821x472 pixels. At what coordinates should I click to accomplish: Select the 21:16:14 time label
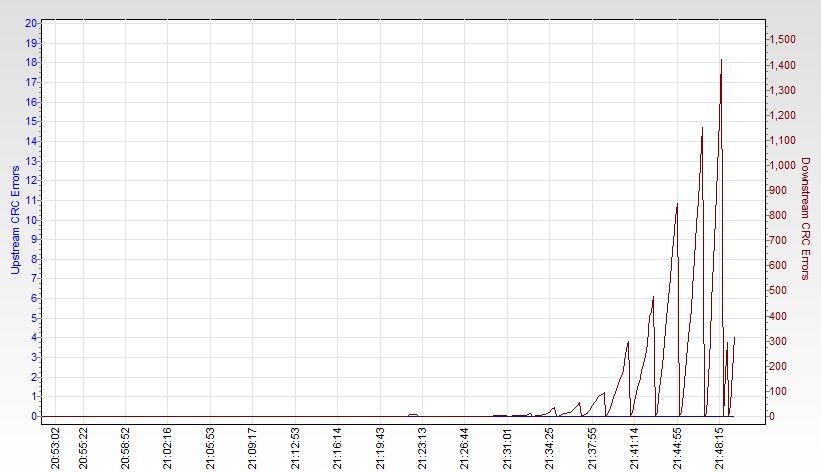pyautogui.click(x=338, y=448)
